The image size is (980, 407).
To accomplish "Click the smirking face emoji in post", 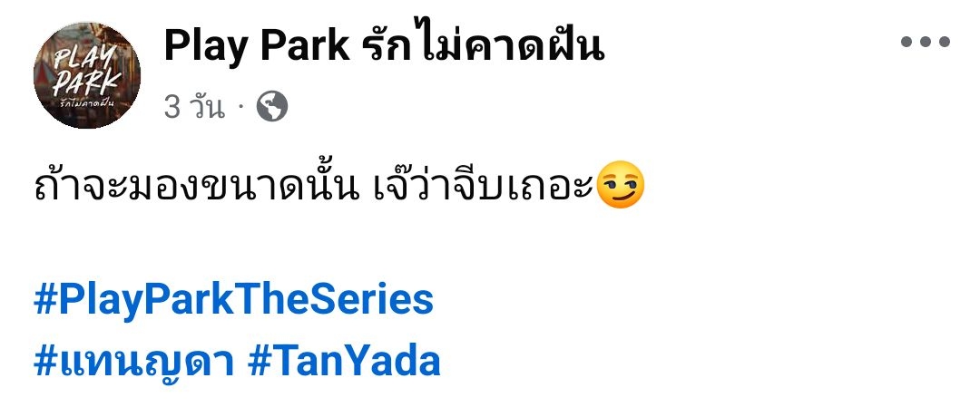I will [620, 185].
